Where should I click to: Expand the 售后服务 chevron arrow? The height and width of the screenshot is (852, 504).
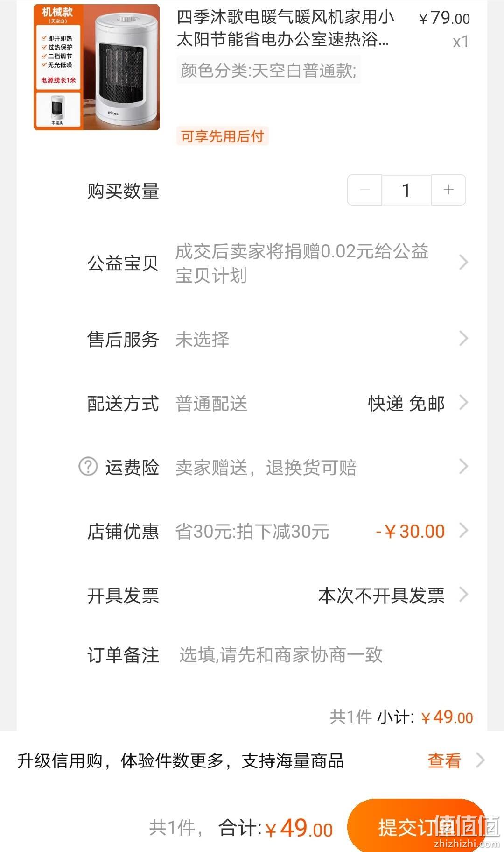pos(463,339)
